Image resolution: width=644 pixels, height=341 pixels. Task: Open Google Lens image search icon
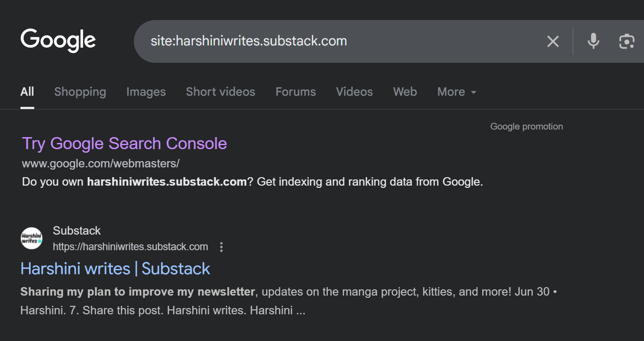coord(627,41)
